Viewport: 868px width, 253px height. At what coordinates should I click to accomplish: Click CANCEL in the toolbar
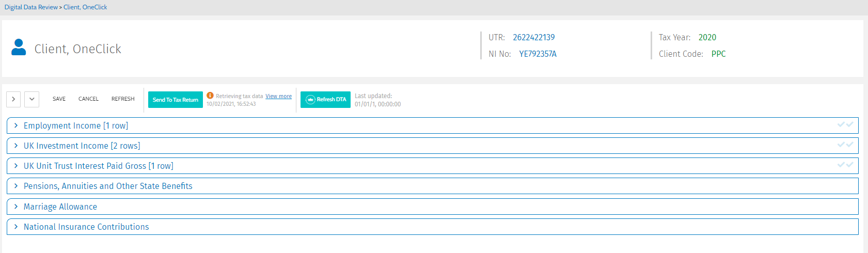[x=88, y=99]
